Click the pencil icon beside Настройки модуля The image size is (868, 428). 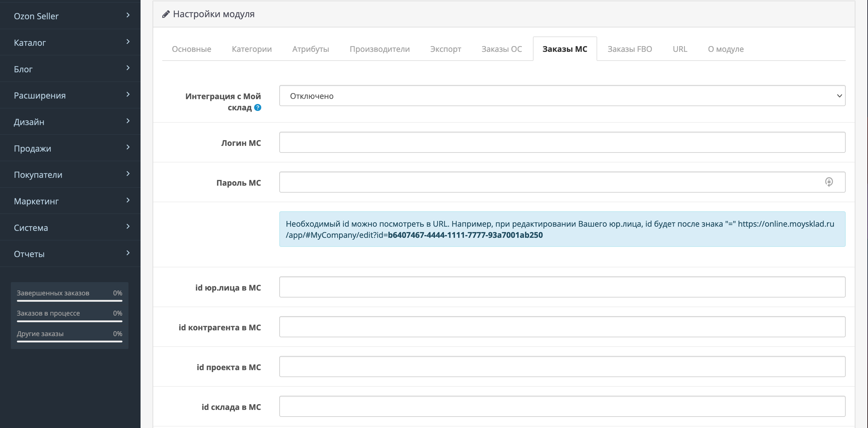[x=166, y=14]
